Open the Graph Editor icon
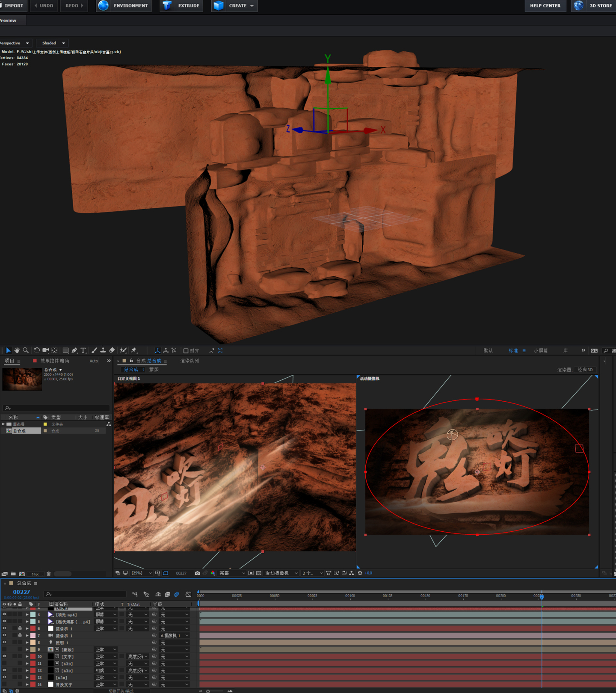This screenshot has height=693, width=616. pos(188,594)
